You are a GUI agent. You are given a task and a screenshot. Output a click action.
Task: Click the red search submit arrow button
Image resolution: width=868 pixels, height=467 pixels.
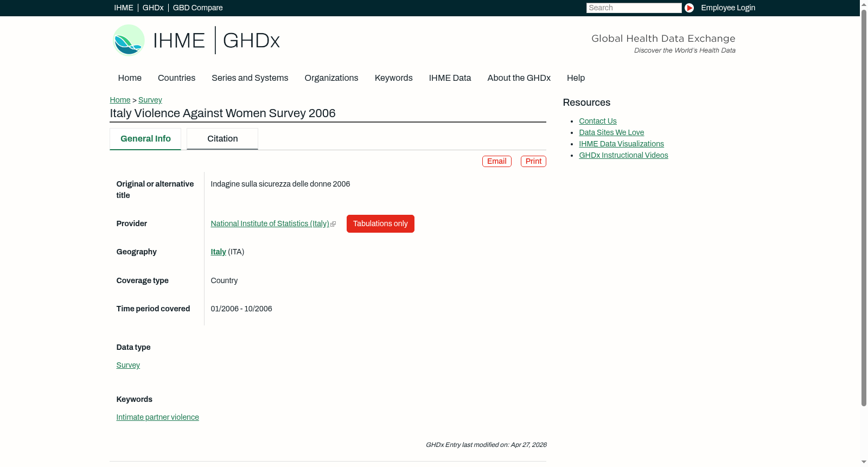(689, 8)
